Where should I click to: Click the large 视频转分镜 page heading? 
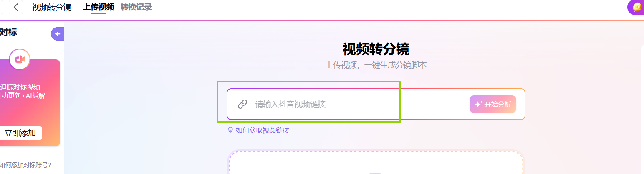376,49
